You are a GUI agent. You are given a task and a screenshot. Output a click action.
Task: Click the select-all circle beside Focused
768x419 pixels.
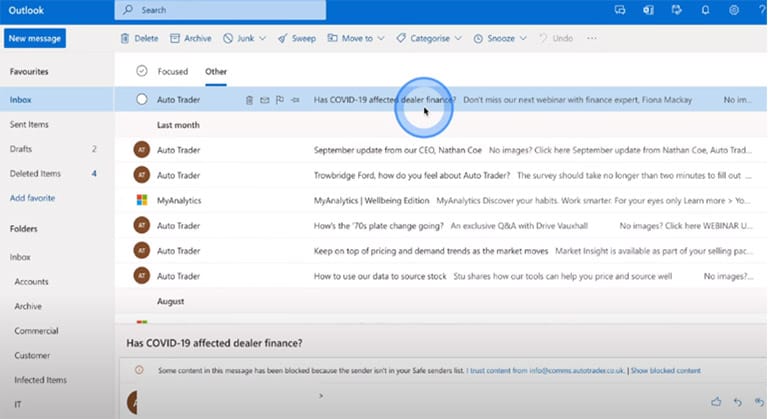[x=142, y=71]
